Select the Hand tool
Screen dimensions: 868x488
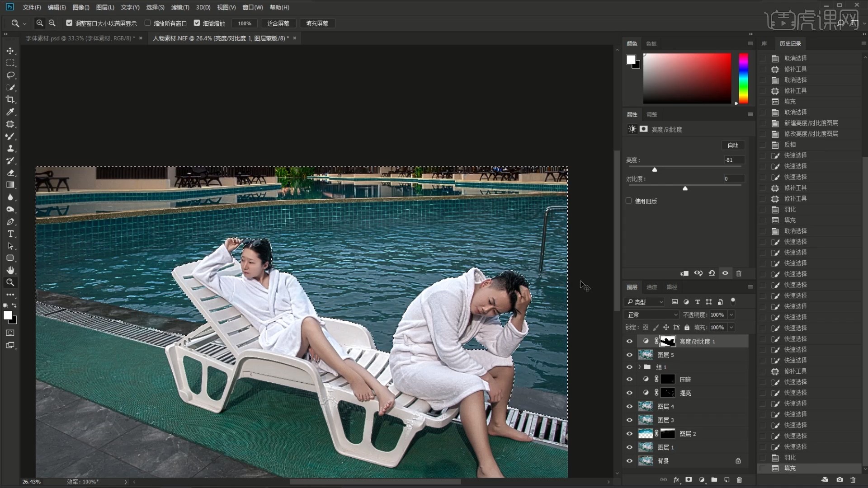(10, 270)
